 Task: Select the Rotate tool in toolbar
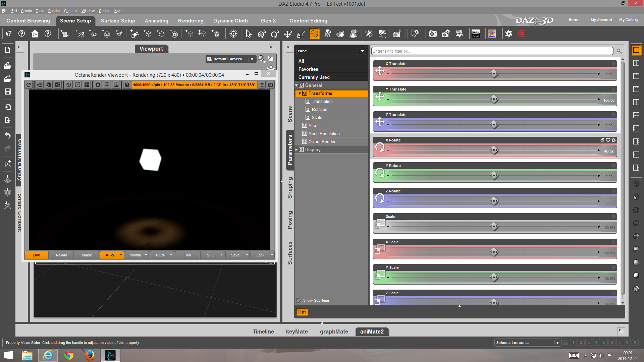(274, 34)
